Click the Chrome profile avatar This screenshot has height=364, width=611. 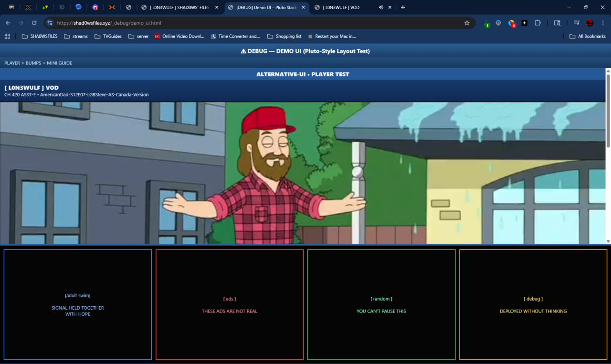590,23
